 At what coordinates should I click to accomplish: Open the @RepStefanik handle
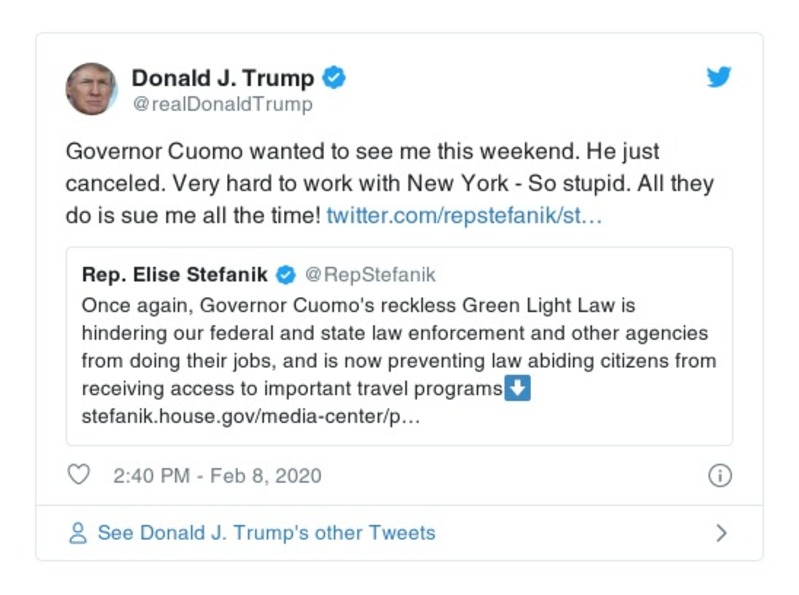point(369,275)
